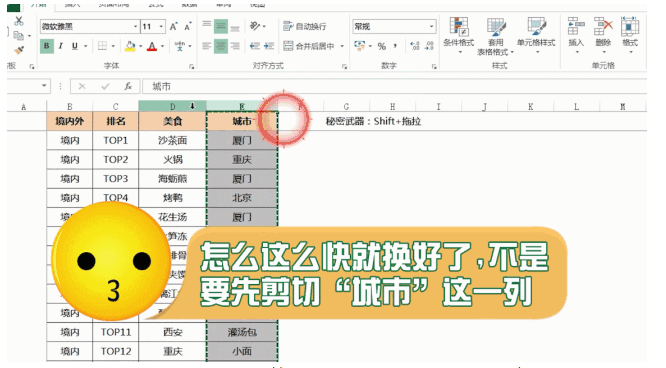Image resolution: width=666 pixels, height=368 pixels.
Task: Apply accounting number format icon
Action: (360, 45)
